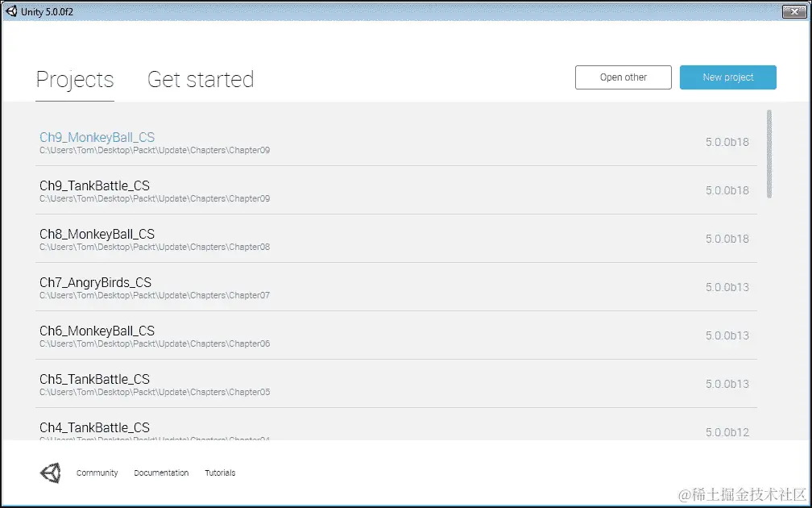Image resolution: width=812 pixels, height=508 pixels.
Task: Click the New project button
Action: [727, 77]
